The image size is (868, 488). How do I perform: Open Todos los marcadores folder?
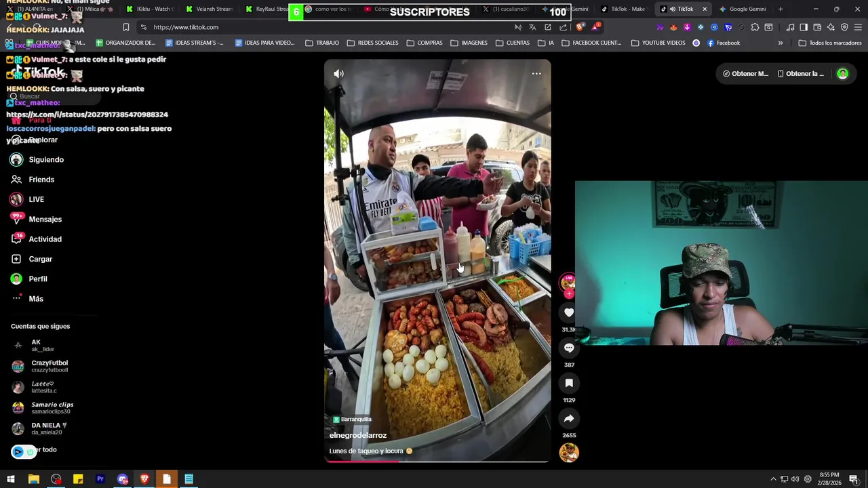tap(830, 43)
